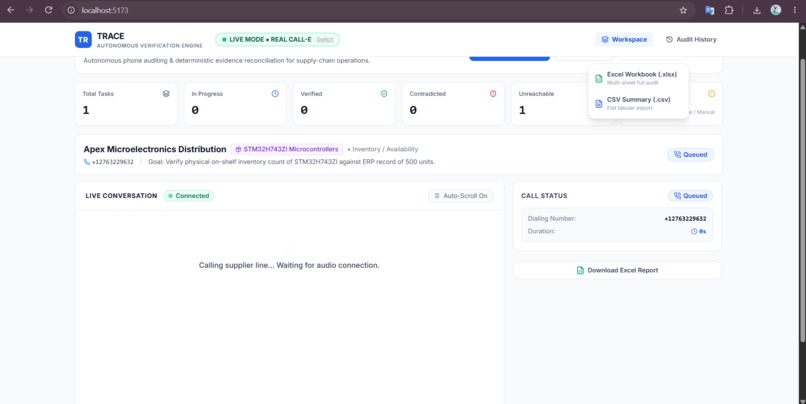The height and width of the screenshot is (404, 806).
Task: Click the Duration clock icon
Action: [x=694, y=231]
